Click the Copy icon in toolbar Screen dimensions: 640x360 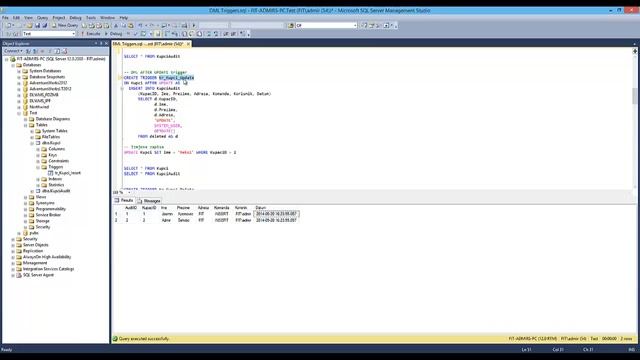(x=123, y=25)
